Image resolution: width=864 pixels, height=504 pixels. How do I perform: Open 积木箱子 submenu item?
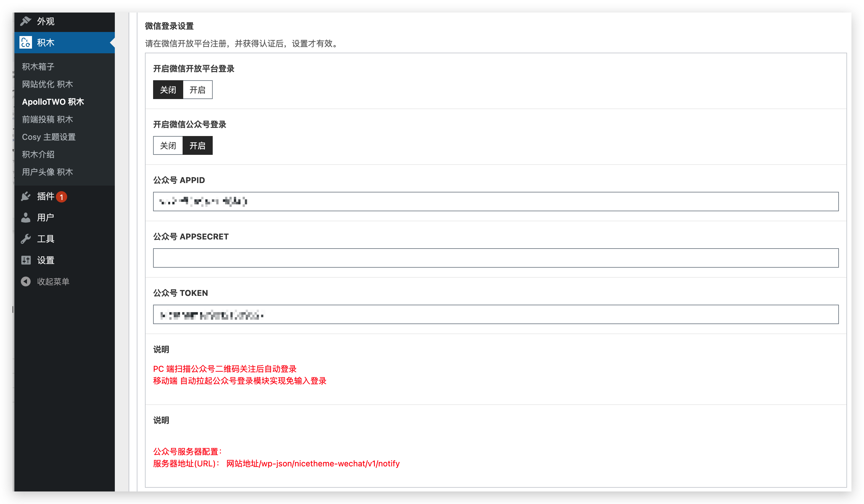[38, 66]
